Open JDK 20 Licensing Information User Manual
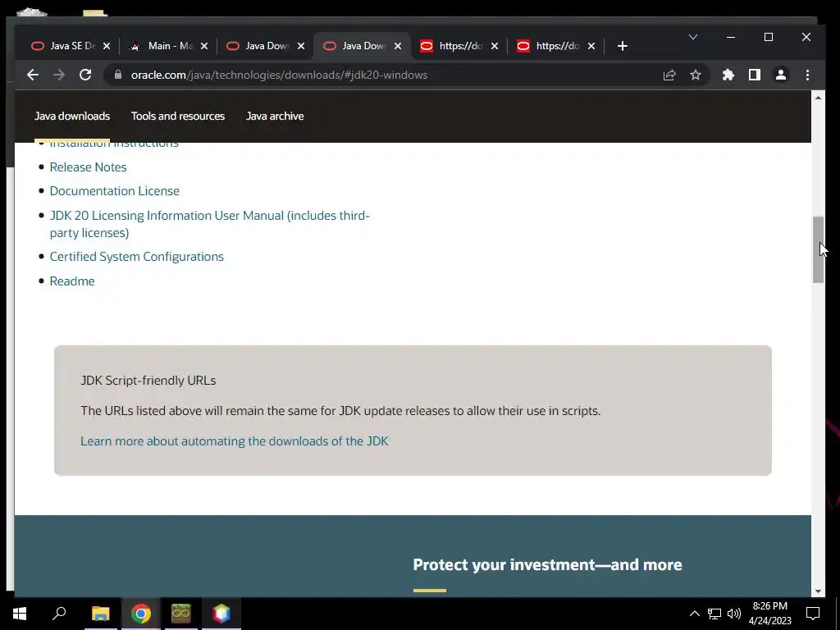This screenshot has width=840, height=630. [x=209, y=224]
